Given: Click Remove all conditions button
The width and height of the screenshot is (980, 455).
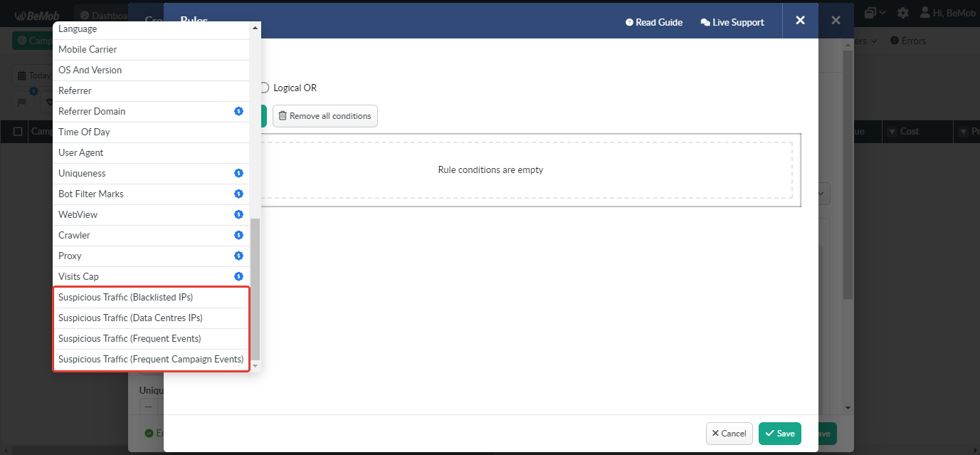Looking at the screenshot, I should pyautogui.click(x=325, y=116).
